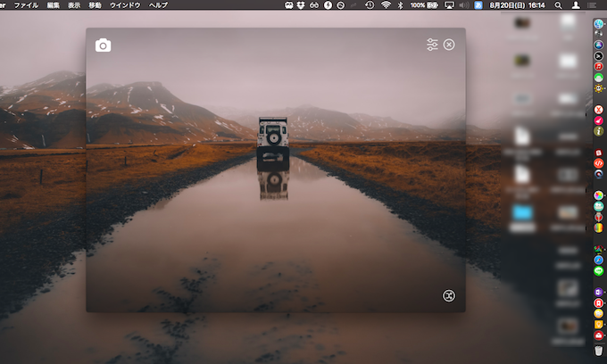Click the camera capture icon

(104, 45)
